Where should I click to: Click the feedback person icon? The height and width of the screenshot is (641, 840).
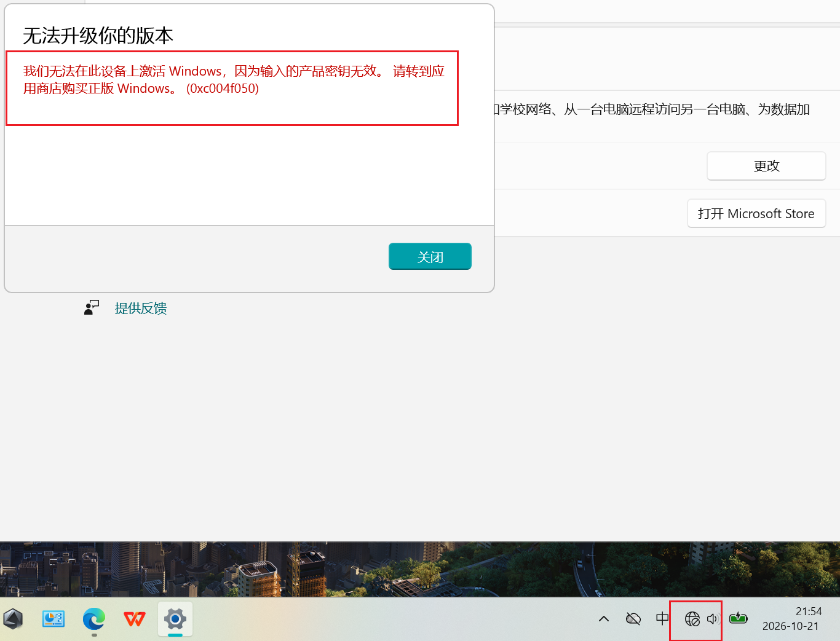click(92, 307)
